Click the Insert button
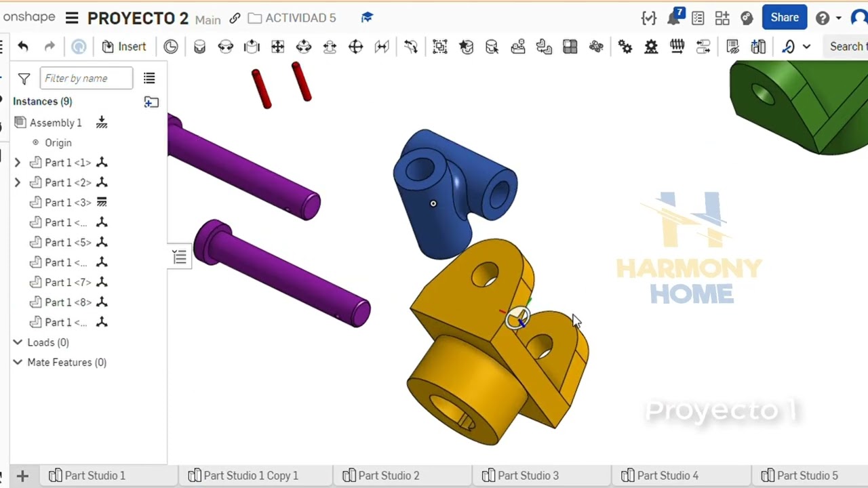868x488 pixels. click(x=124, y=46)
